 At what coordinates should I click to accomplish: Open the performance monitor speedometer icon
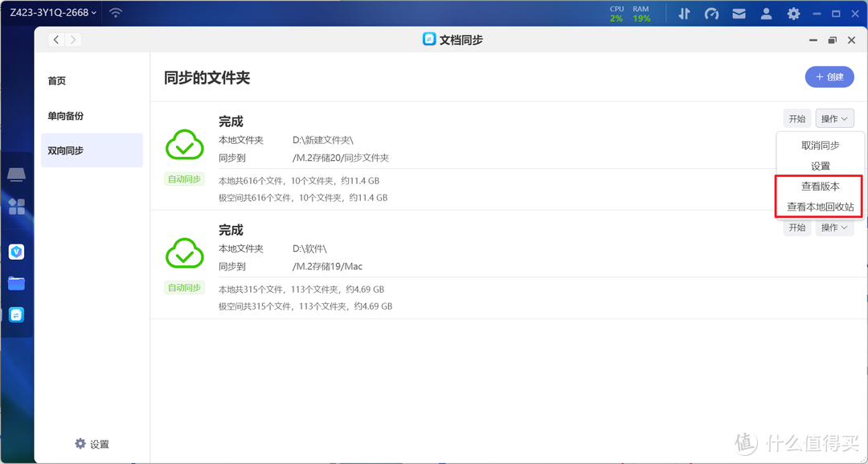pyautogui.click(x=711, y=13)
